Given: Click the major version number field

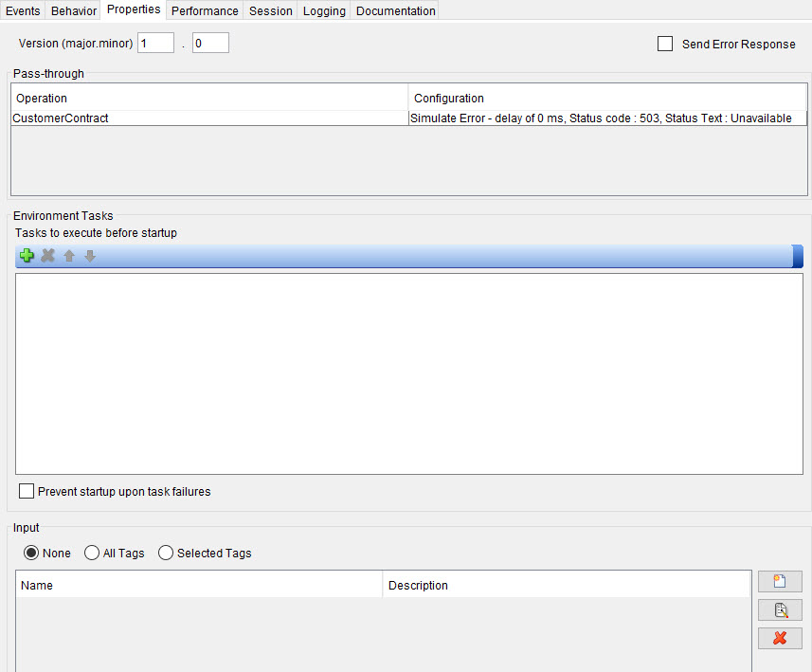Looking at the screenshot, I should (155, 42).
